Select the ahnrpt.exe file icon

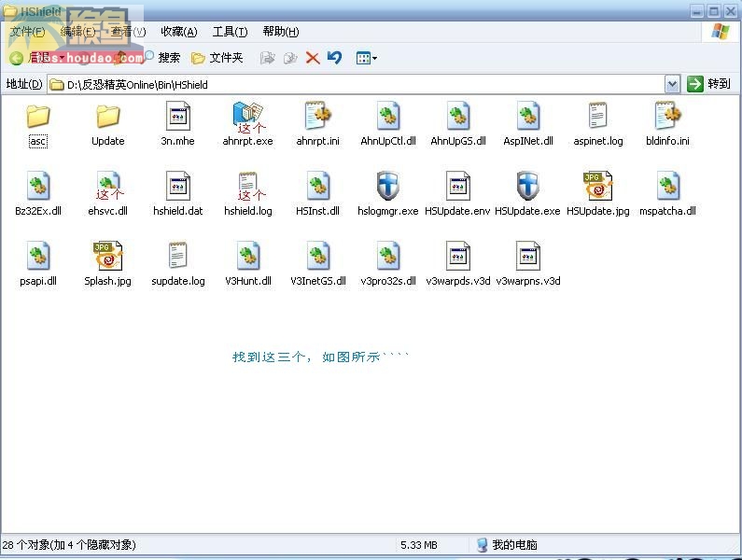(248, 116)
